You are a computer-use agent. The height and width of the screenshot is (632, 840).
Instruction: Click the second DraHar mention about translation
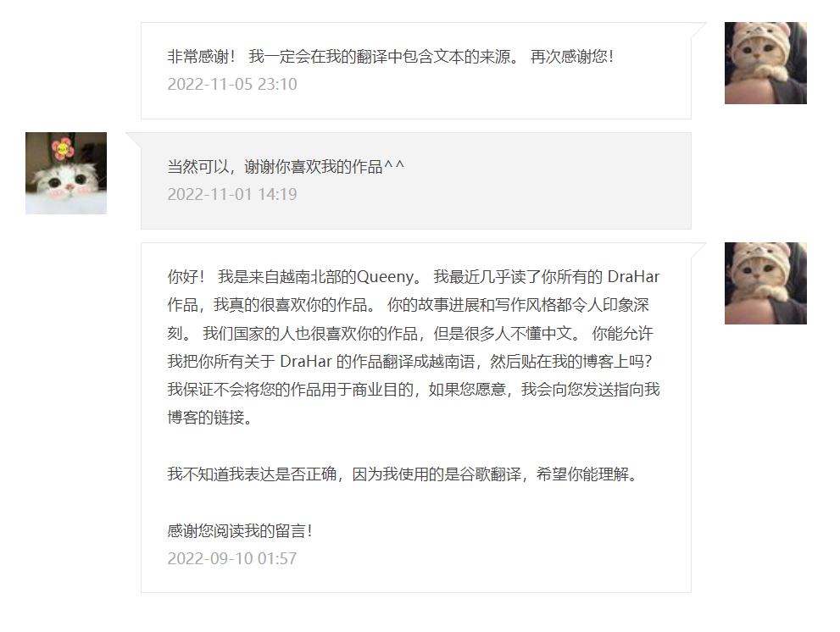pyautogui.click(x=306, y=362)
